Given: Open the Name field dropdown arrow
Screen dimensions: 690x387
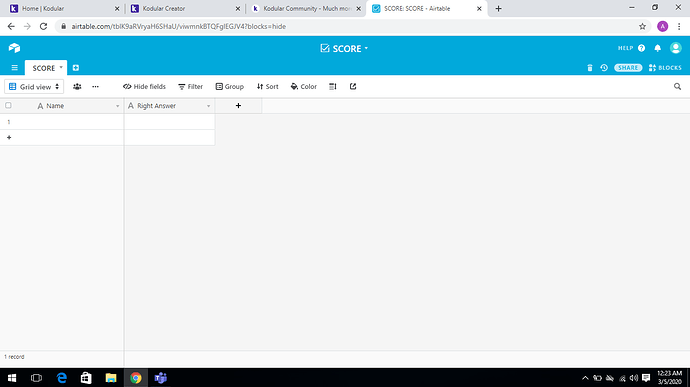Looking at the screenshot, I should tap(117, 106).
